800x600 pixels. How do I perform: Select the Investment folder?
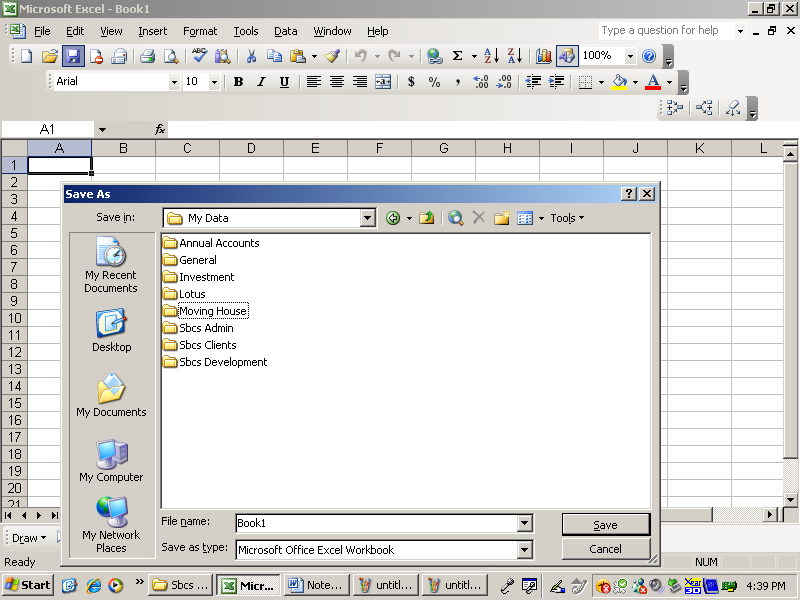point(198,277)
